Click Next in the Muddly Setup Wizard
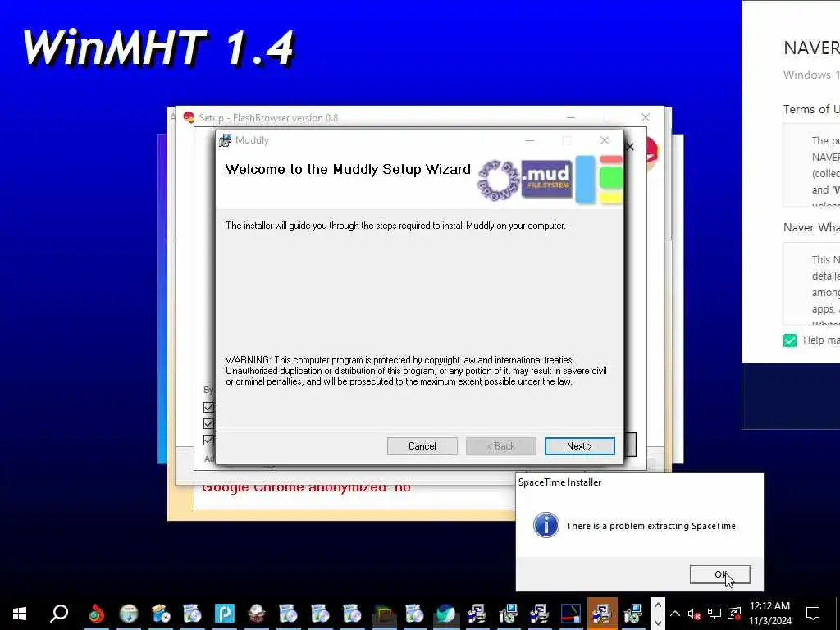The height and width of the screenshot is (630, 840). 579,446
